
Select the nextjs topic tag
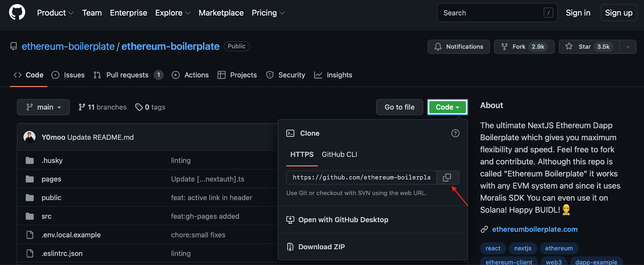click(x=522, y=248)
